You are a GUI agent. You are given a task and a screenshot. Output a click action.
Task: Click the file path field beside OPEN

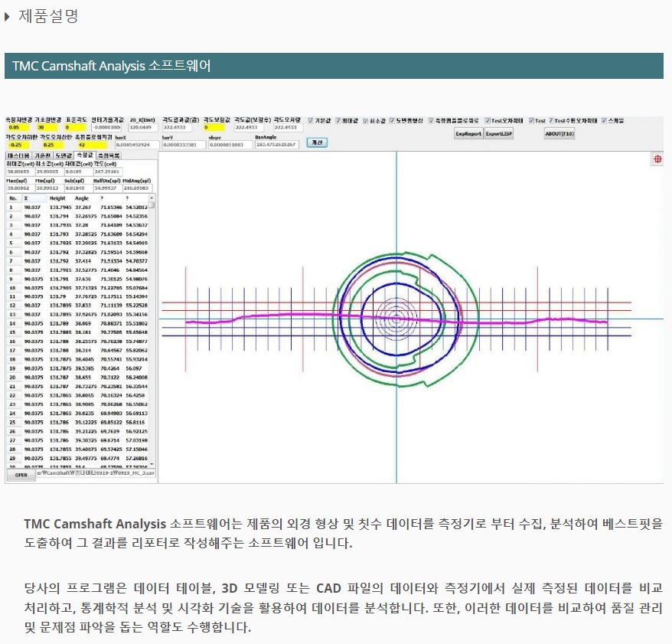tap(96, 473)
